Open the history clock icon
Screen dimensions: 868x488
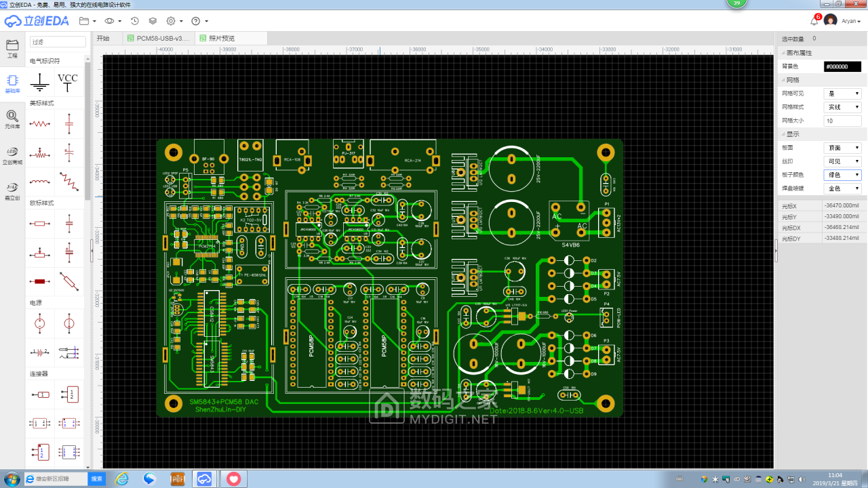click(135, 21)
